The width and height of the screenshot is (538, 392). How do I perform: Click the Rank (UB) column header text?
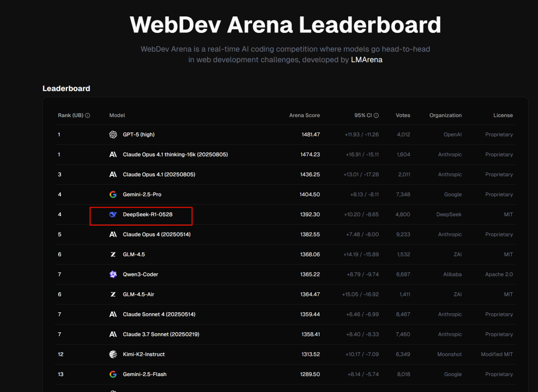[71, 115]
